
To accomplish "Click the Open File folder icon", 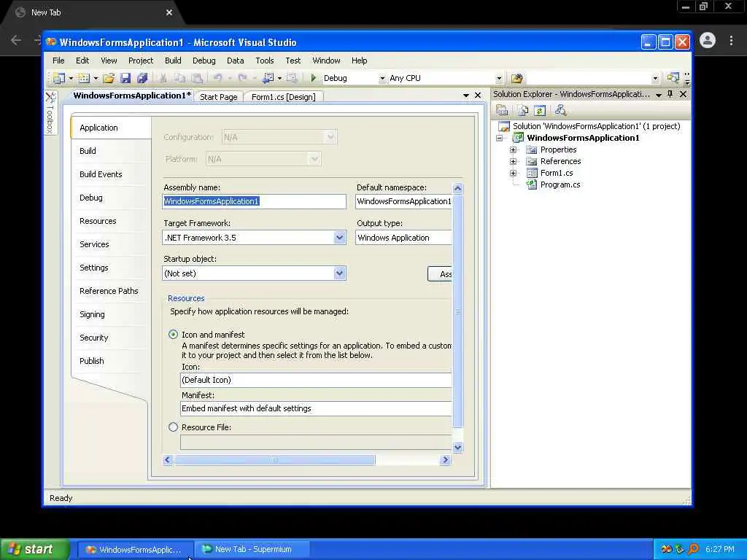I will 109,78.
